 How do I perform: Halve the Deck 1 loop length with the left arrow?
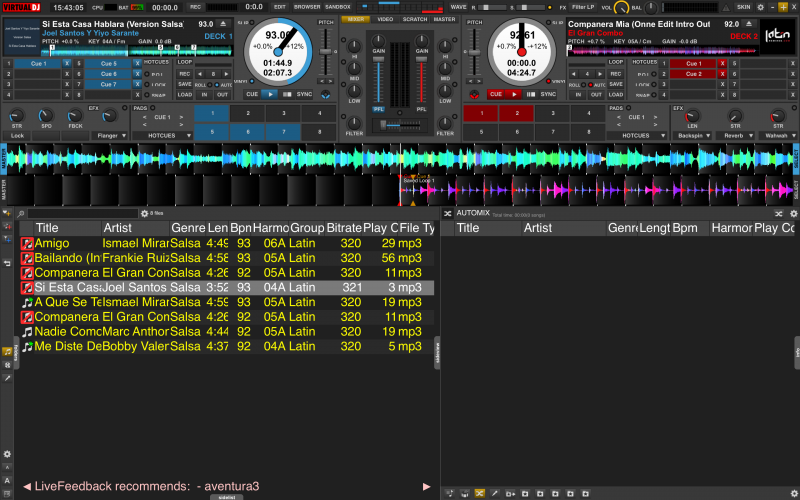[200, 74]
